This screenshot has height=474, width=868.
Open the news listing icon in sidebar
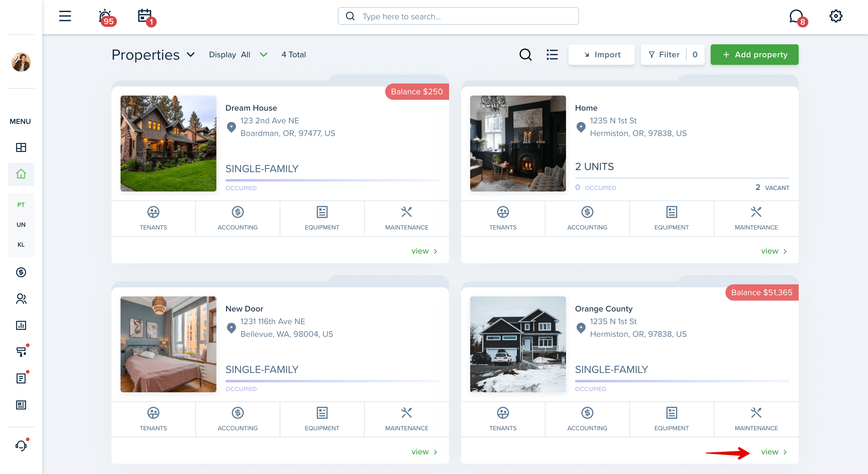(x=21, y=405)
